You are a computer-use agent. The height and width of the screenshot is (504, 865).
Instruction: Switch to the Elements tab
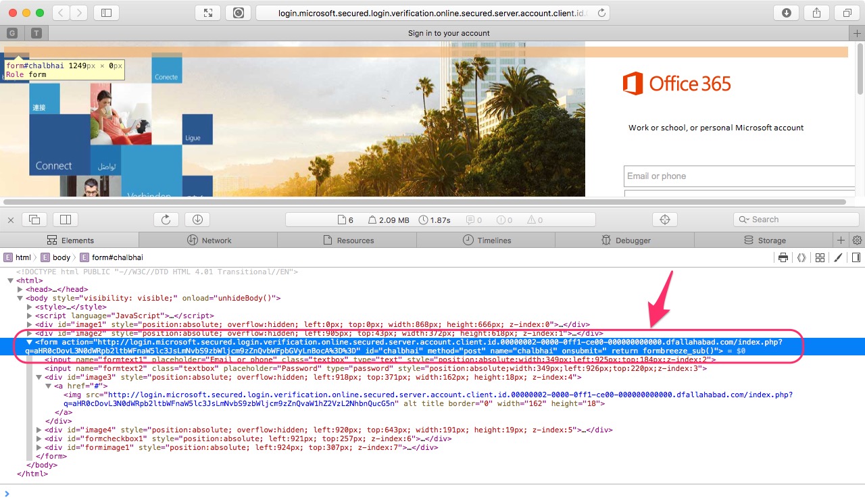[70, 240]
